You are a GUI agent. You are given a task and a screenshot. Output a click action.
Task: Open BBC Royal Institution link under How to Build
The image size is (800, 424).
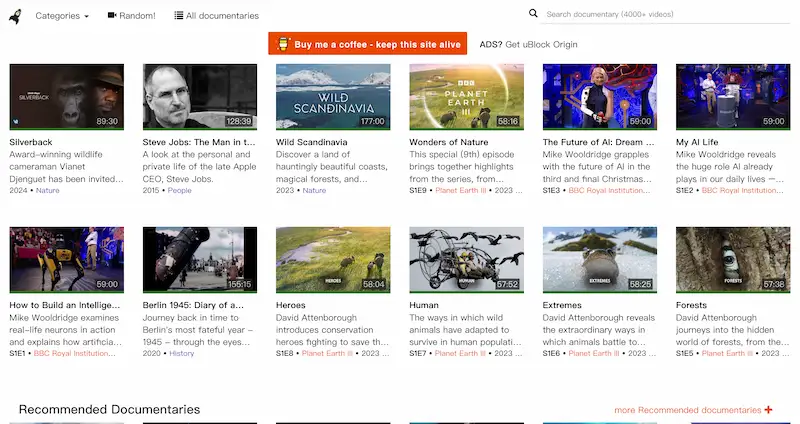point(74,353)
